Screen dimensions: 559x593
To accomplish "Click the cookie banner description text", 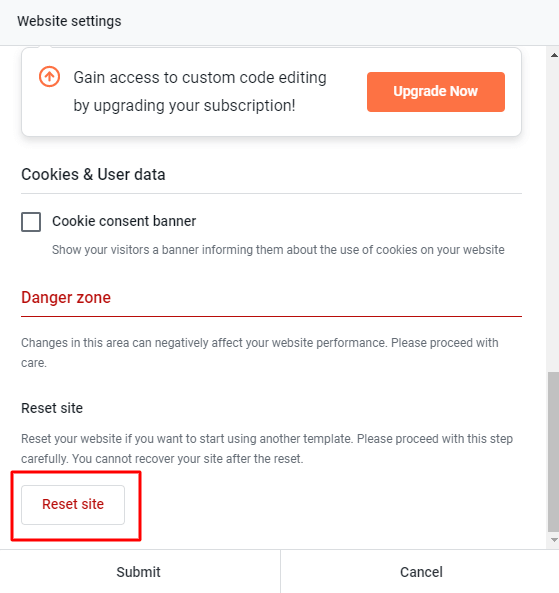I will pyautogui.click(x=278, y=250).
